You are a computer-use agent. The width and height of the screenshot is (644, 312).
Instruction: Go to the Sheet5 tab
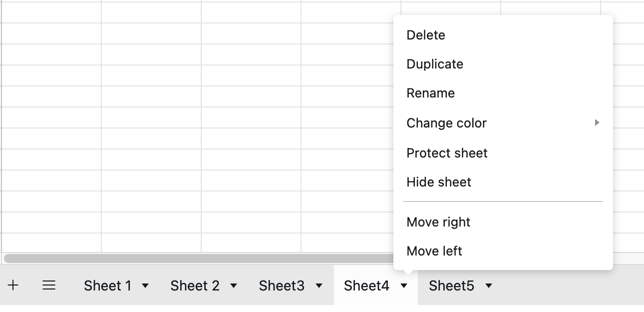[451, 285]
